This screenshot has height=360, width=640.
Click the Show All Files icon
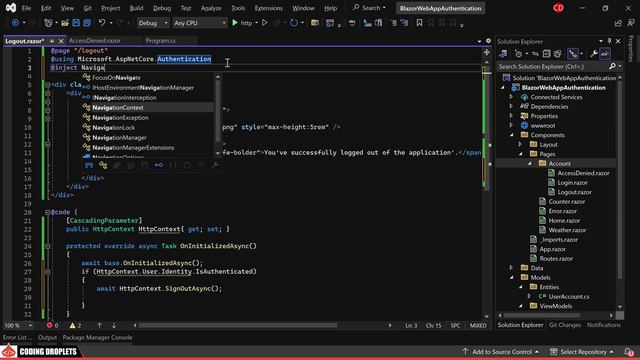click(558, 53)
